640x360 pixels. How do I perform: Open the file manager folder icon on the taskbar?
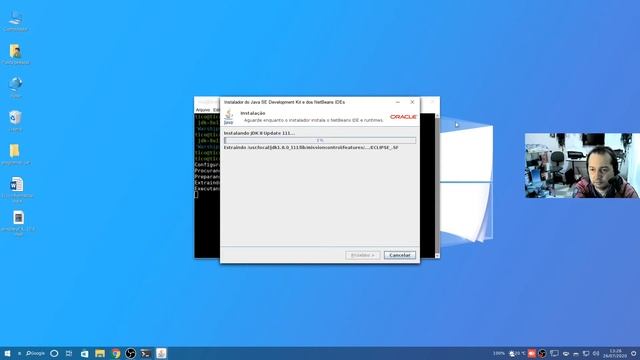click(x=100, y=353)
